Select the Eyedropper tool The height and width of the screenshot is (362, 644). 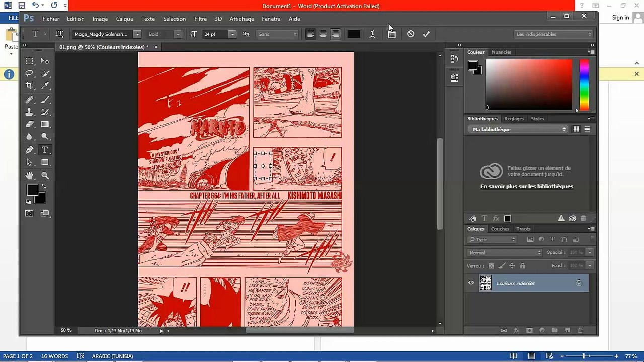click(x=45, y=86)
